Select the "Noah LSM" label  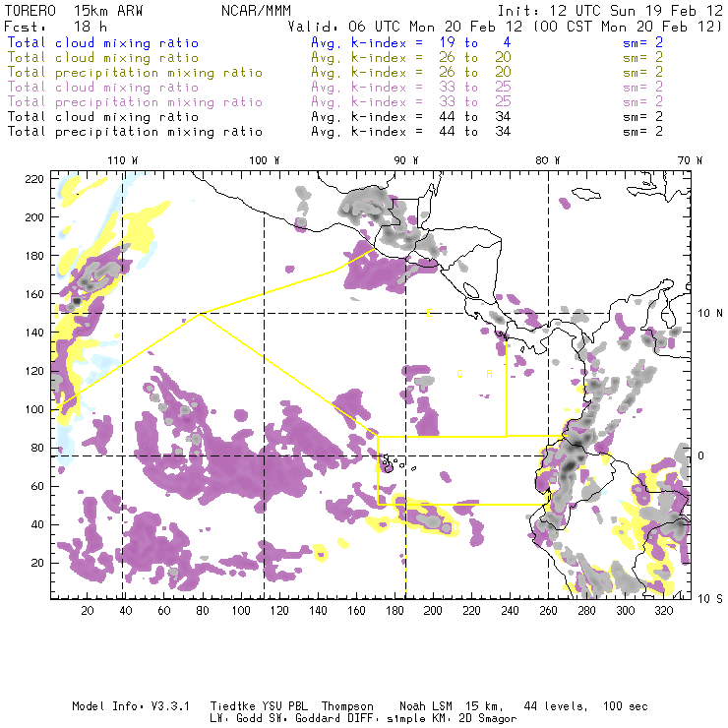[x=426, y=706]
